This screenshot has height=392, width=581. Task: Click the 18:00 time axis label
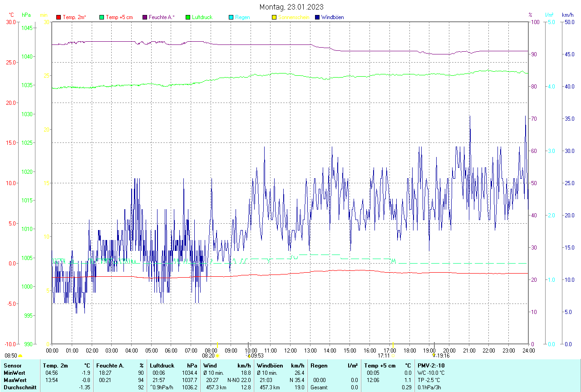(x=409, y=350)
